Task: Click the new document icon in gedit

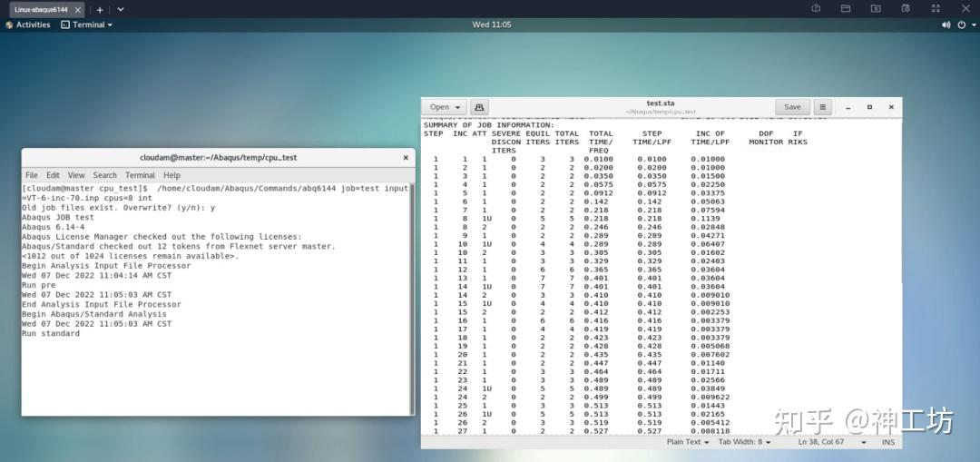Action: [x=480, y=107]
